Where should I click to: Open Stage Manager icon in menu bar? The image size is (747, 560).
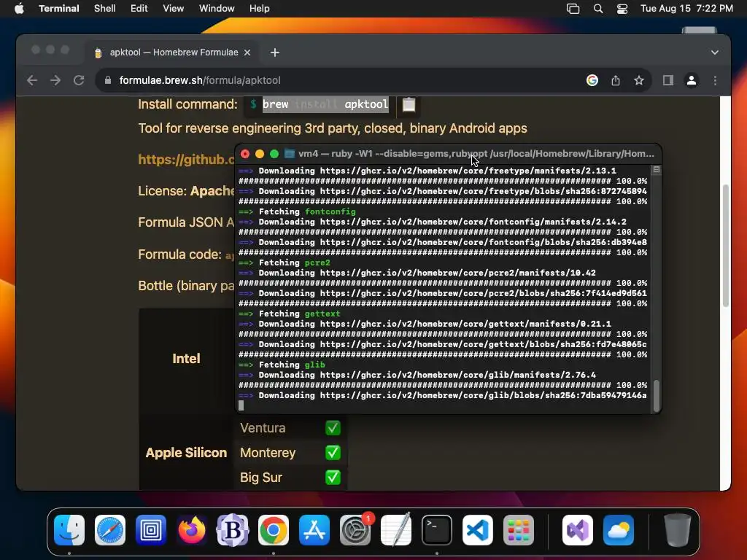(x=573, y=9)
